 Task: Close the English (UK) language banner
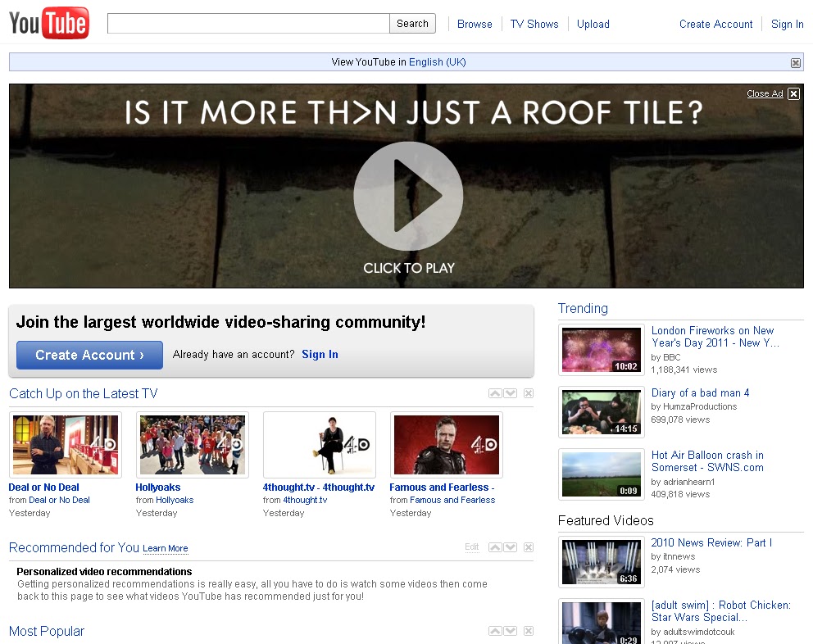coord(795,63)
